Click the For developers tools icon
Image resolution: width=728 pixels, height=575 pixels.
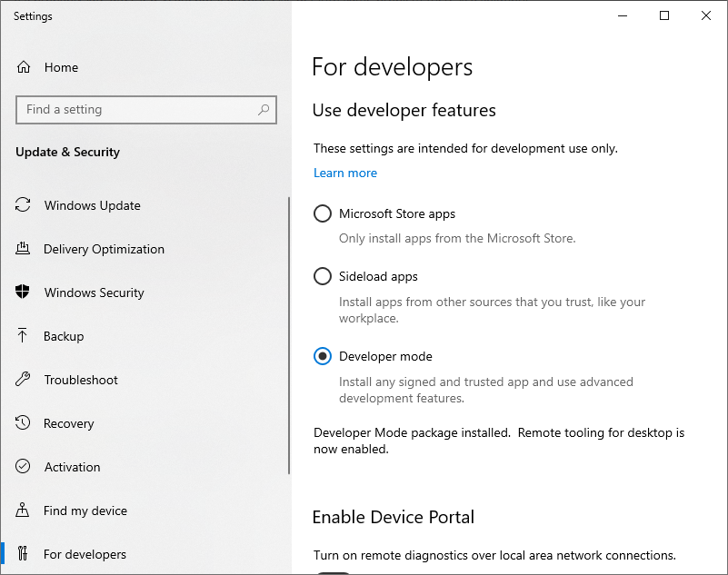click(23, 553)
